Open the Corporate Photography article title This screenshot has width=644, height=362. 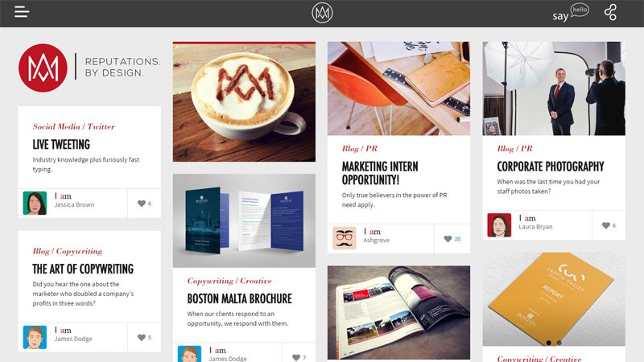point(551,167)
